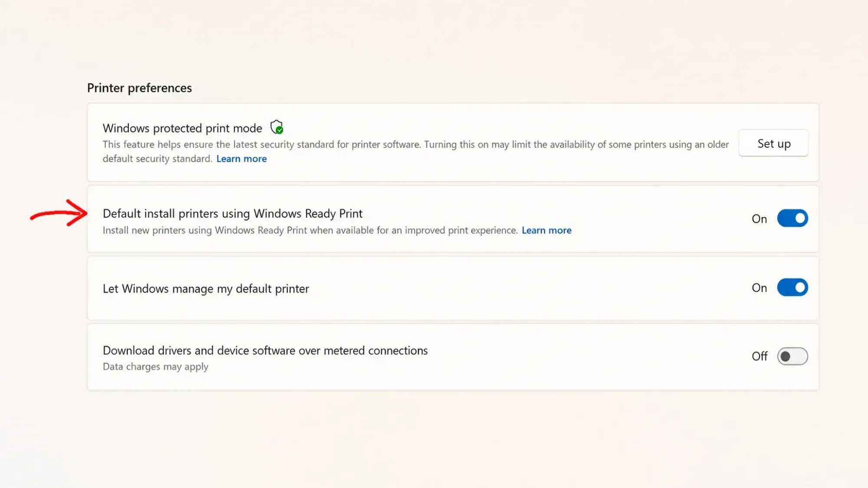Click the On label beside manage my default printer

[x=759, y=288]
